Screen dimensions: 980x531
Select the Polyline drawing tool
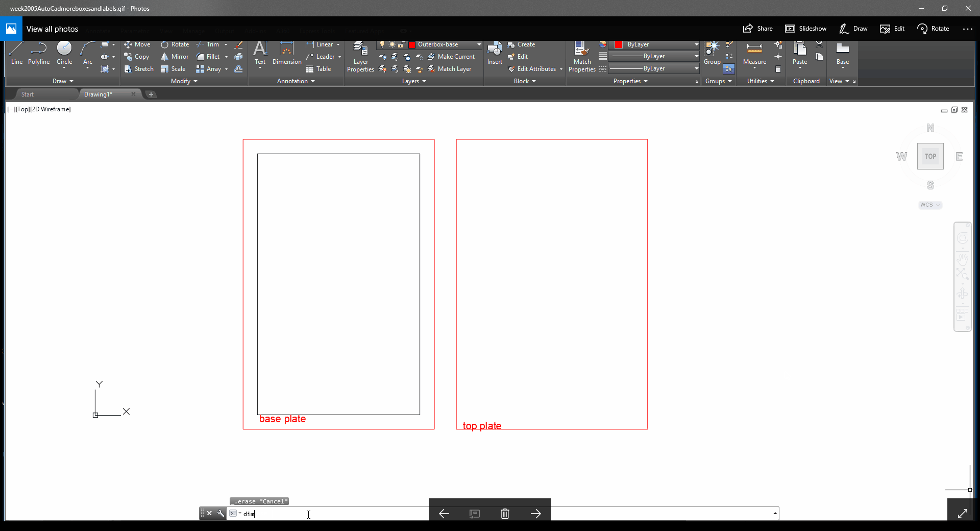(39, 54)
